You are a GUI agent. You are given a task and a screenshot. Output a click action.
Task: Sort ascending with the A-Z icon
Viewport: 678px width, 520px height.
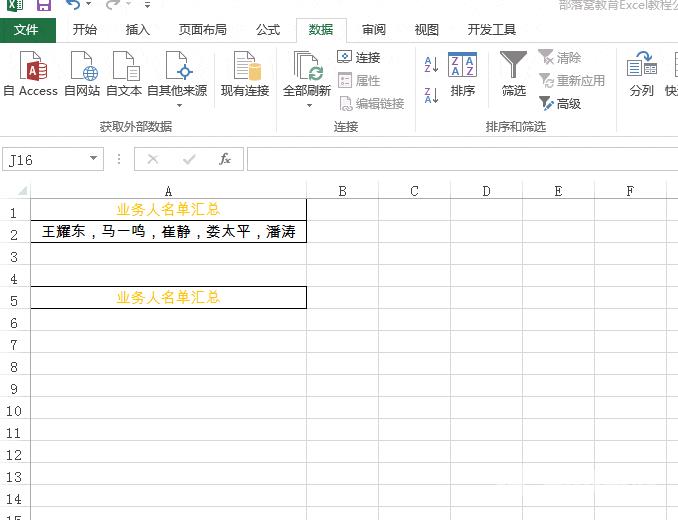[x=431, y=64]
